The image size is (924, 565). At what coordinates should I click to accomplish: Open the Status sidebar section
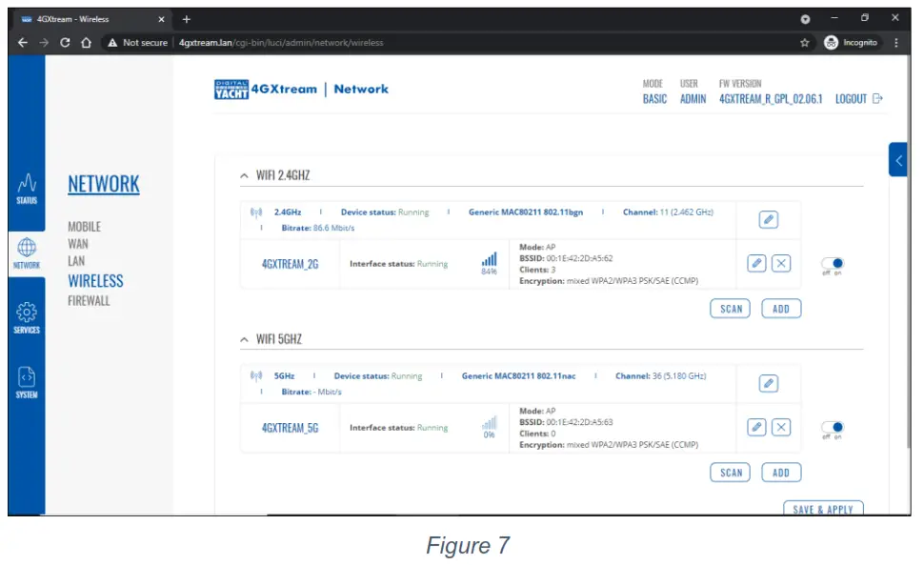point(27,189)
